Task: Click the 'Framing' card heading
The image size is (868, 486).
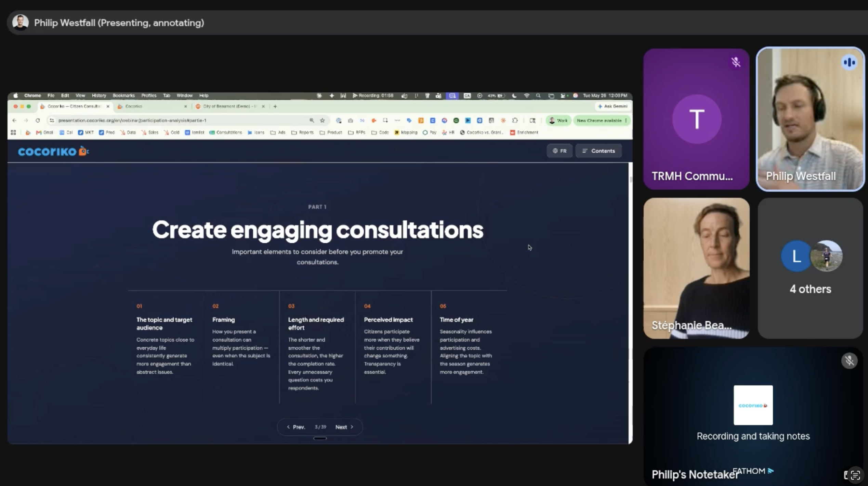Action: [x=223, y=320]
